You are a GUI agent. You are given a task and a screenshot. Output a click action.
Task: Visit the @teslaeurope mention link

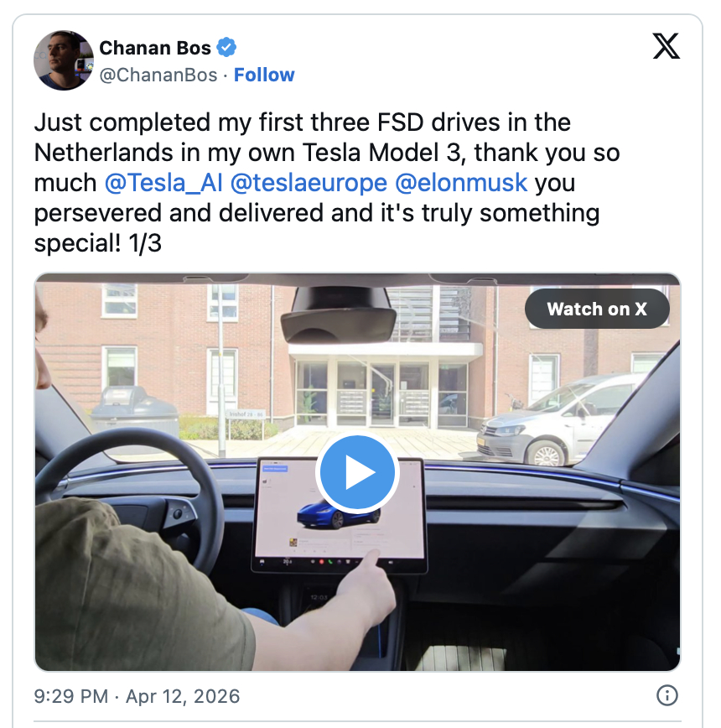[x=309, y=183]
